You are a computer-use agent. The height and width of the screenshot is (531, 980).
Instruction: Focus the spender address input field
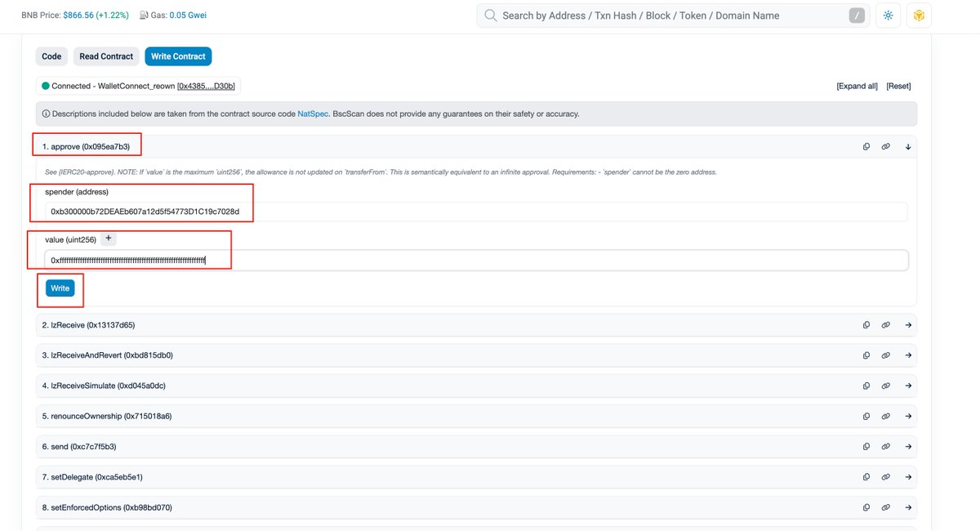(x=476, y=212)
